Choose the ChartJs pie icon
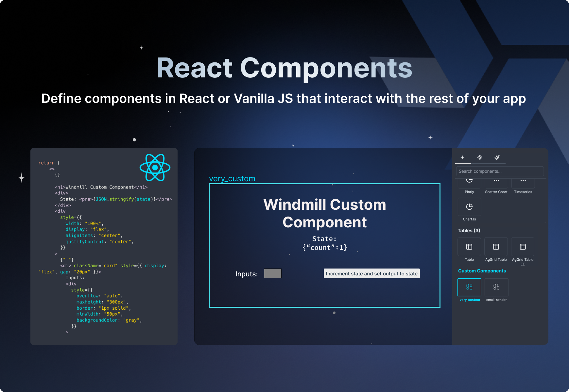569x392 pixels. pyautogui.click(x=469, y=207)
